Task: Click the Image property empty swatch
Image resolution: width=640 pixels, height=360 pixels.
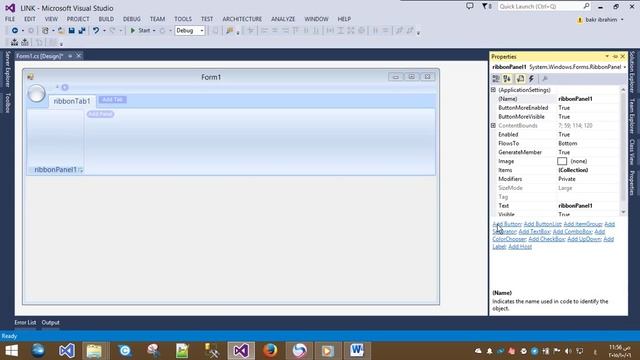Action: coord(562,161)
